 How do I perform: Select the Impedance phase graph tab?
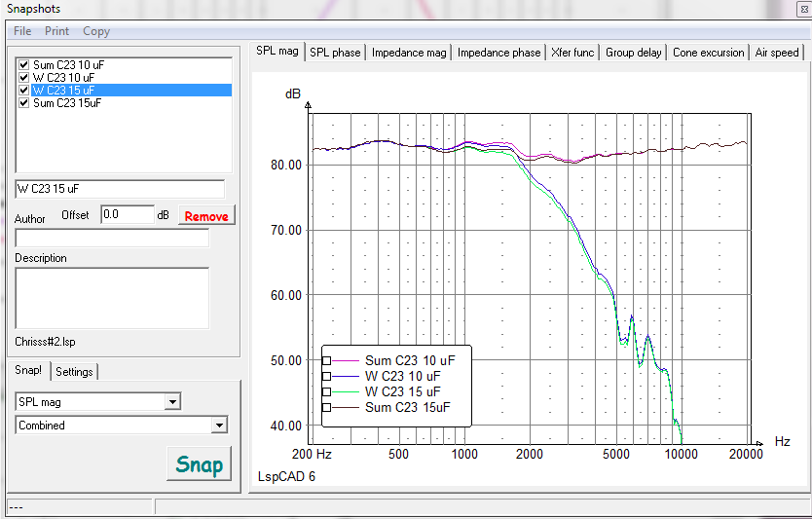click(x=498, y=53)
